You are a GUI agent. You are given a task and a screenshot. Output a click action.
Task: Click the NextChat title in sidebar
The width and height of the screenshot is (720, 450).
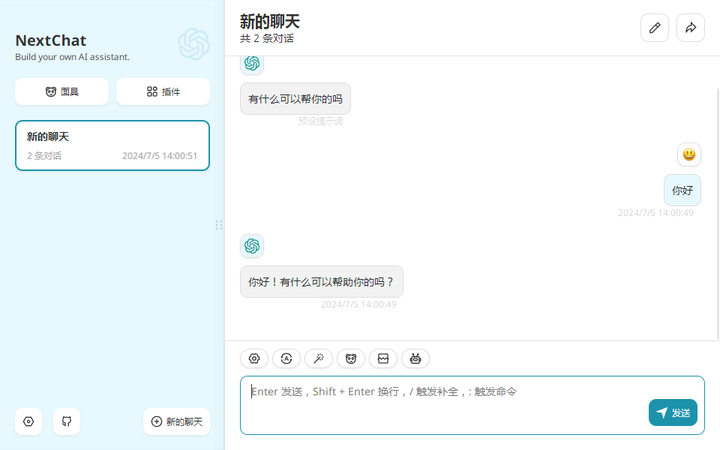51,40
